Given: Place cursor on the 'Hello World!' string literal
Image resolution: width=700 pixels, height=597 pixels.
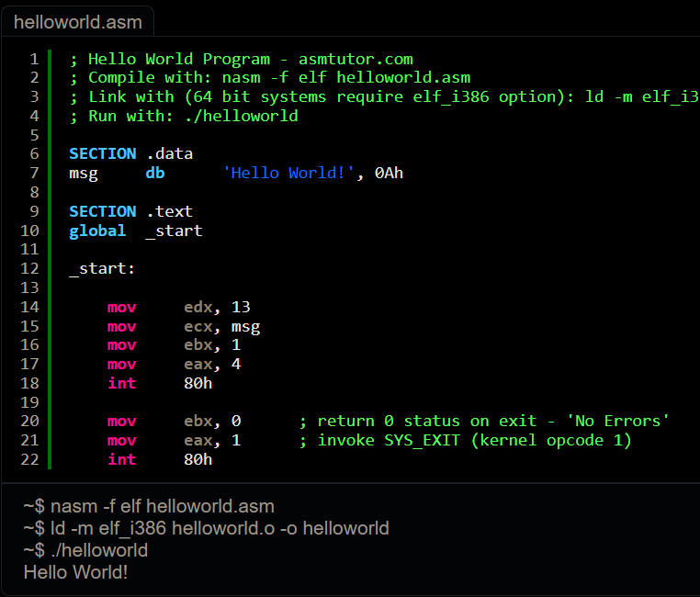Looking at the screenshot, I should tap(288, 174).
